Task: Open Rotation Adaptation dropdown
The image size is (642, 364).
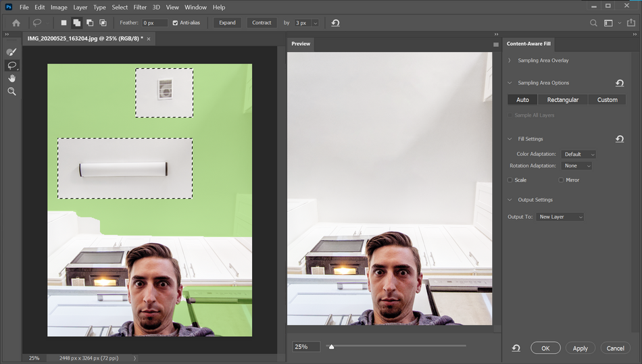Action: click(x=576, y=166)
